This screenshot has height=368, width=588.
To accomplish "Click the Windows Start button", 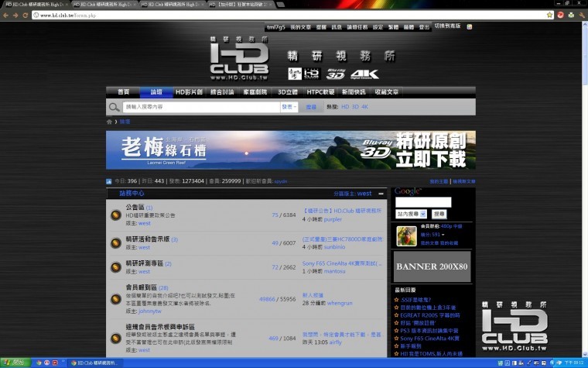I will tap(15, 363).
